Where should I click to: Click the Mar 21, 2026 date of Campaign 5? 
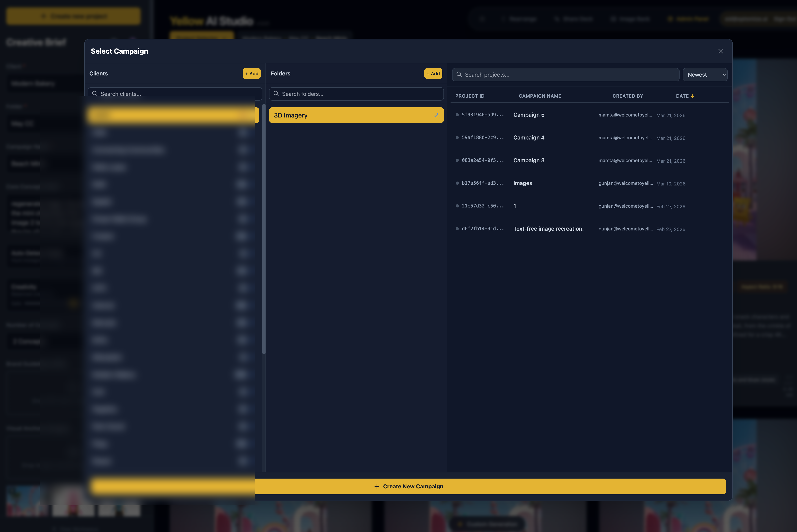[x=671, y=115]
